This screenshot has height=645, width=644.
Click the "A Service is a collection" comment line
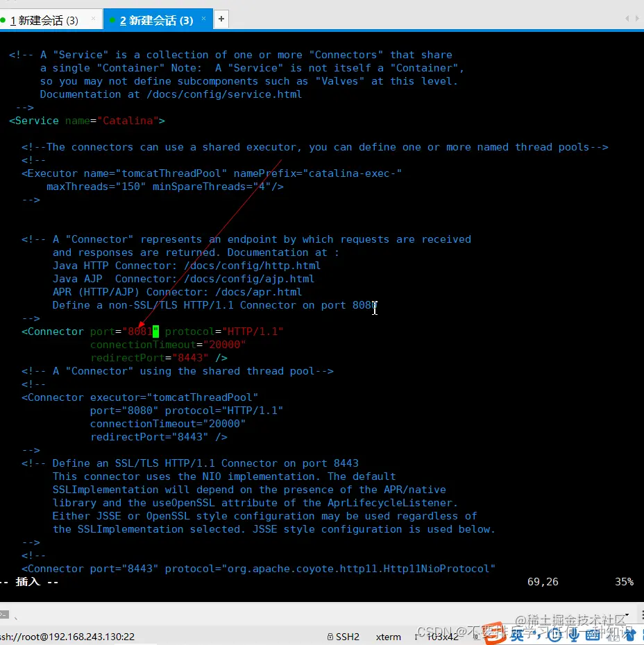click(230, 55)
